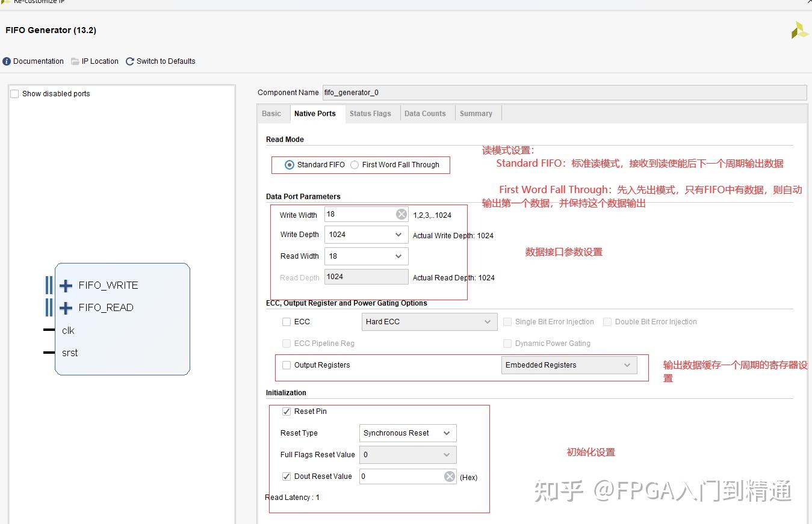The width and height of the screenshot is (812, 524).
Task: Open the Write Depth dropdown
Action: (366, 235)
